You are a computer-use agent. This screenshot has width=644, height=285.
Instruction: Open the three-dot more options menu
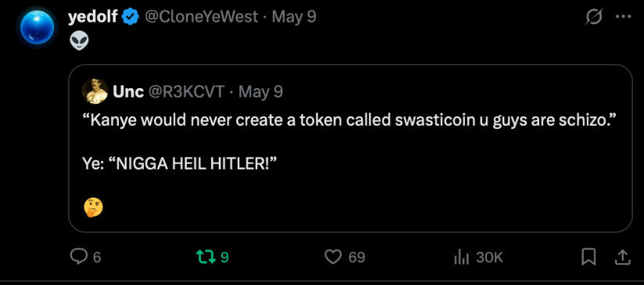click(624, 17)
